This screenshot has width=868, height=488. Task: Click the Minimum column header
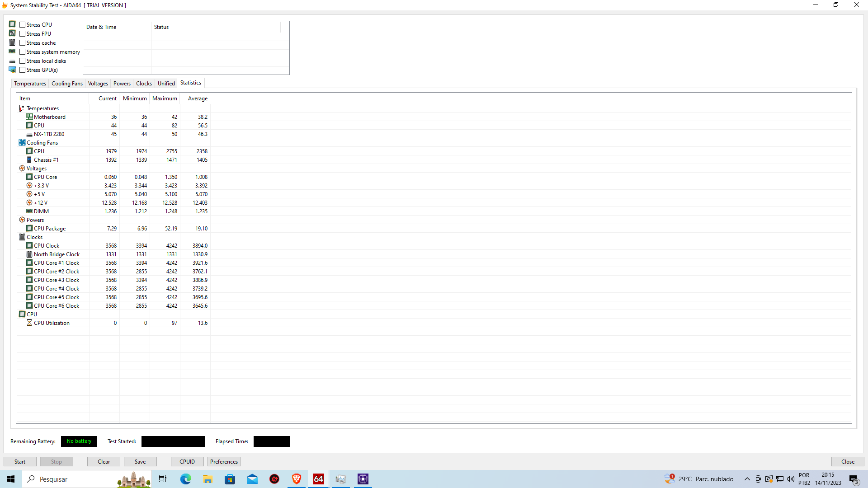pos(135,99)
